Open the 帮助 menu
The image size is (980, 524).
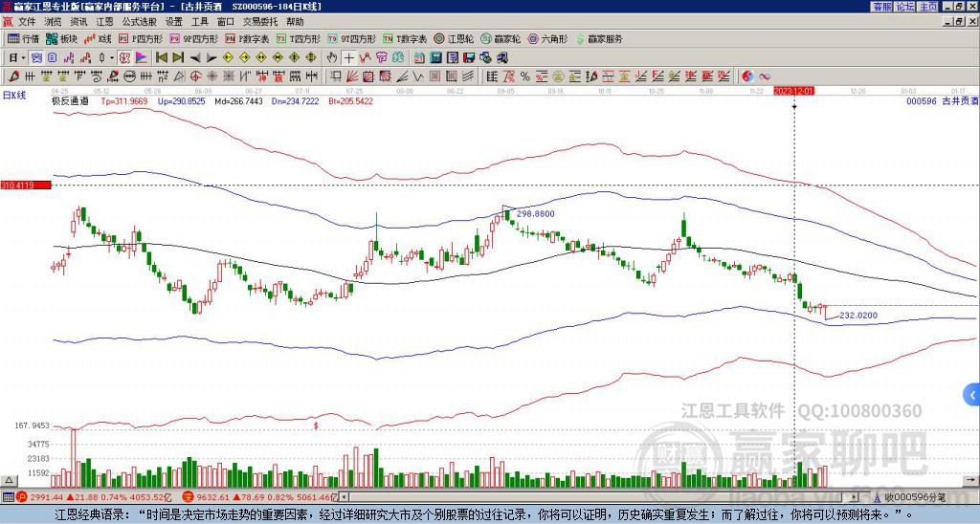[x=295, y=22]
